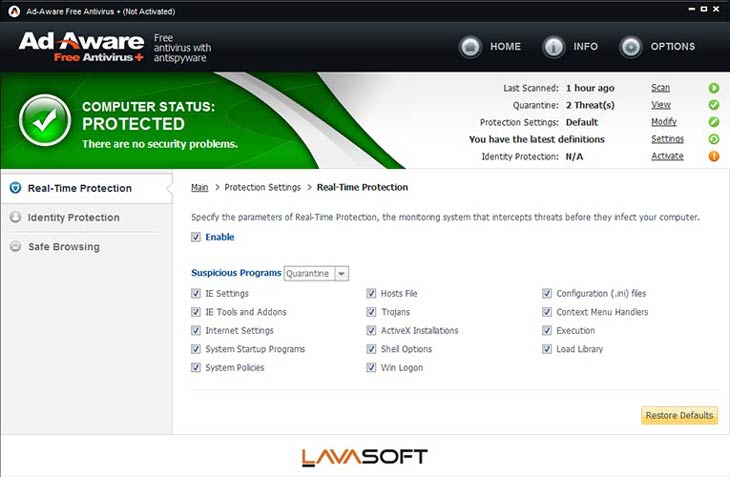
Task: Uncheck IE Tools and Addons
Action: [196, 312]
